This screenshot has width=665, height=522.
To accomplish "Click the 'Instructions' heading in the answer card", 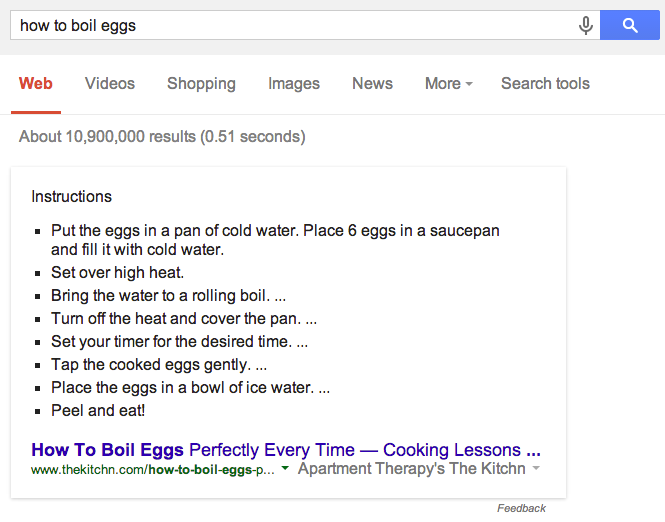I will coord(72,196).
